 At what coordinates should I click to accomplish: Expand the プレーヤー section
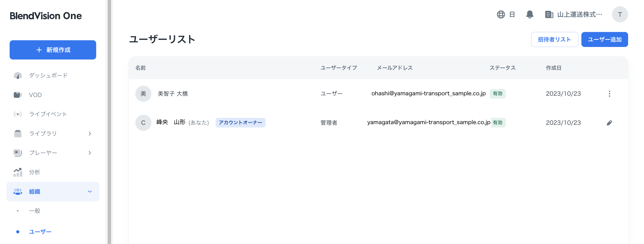90,153
